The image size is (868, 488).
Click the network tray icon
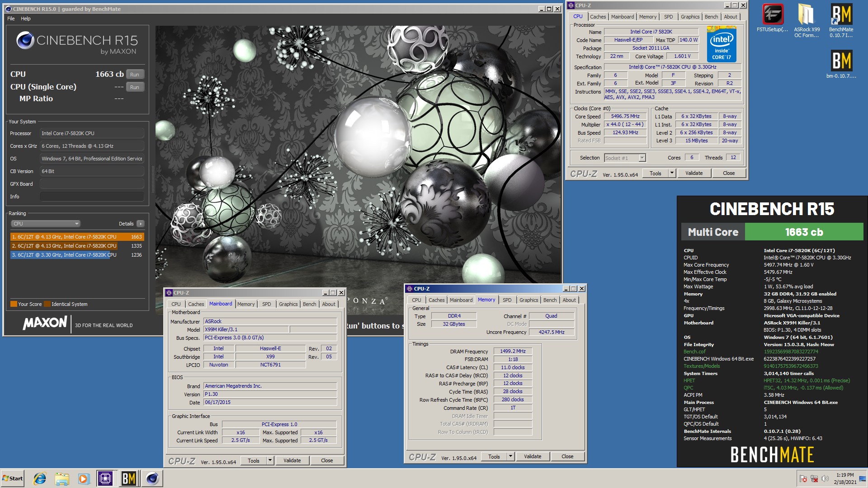click(x=814, y=479)
